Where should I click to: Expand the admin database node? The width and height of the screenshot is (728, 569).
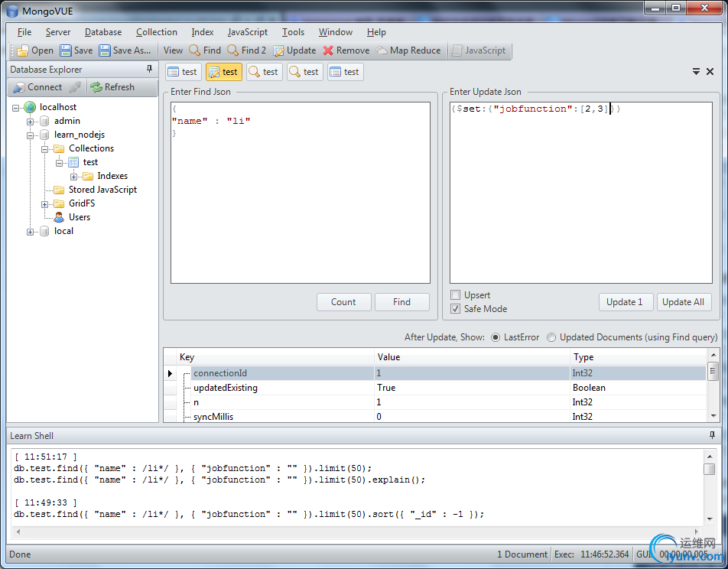point(31,121)
